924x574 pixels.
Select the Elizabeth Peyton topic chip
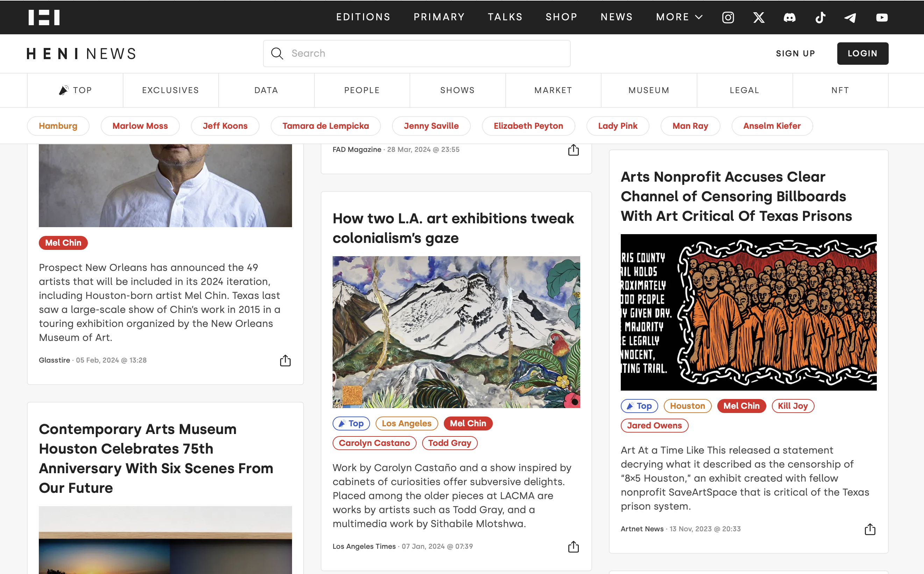(x=528, y=126)
